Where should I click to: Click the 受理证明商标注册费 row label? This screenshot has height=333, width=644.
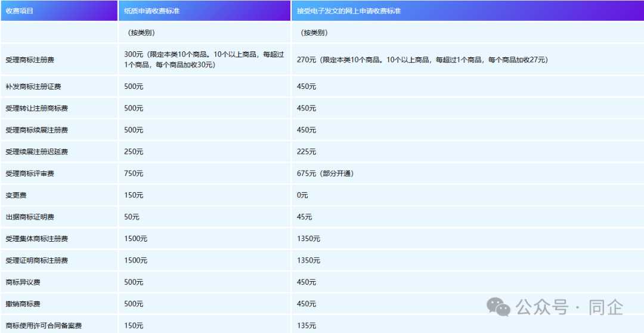point(37,261)
